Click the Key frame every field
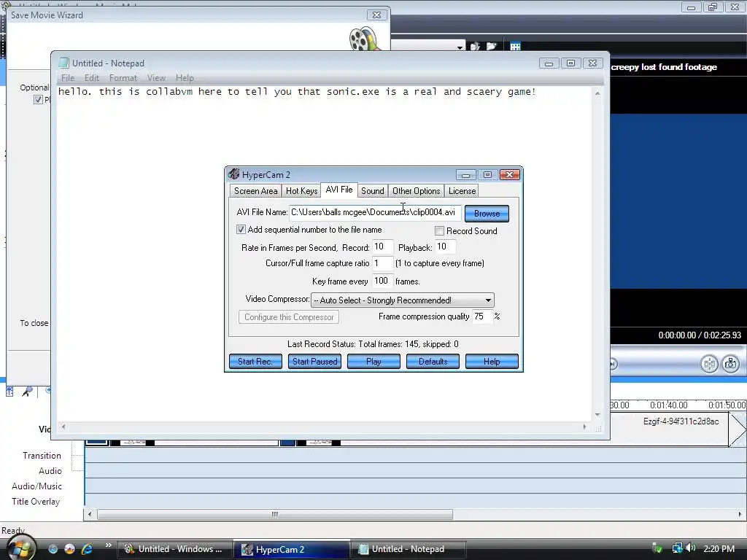 click(x=382, y=281)
